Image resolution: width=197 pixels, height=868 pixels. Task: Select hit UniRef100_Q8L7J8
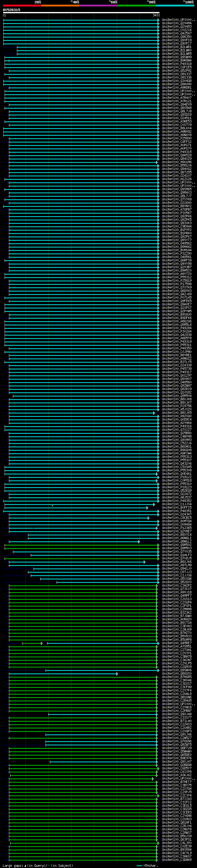tap(177, 111)
